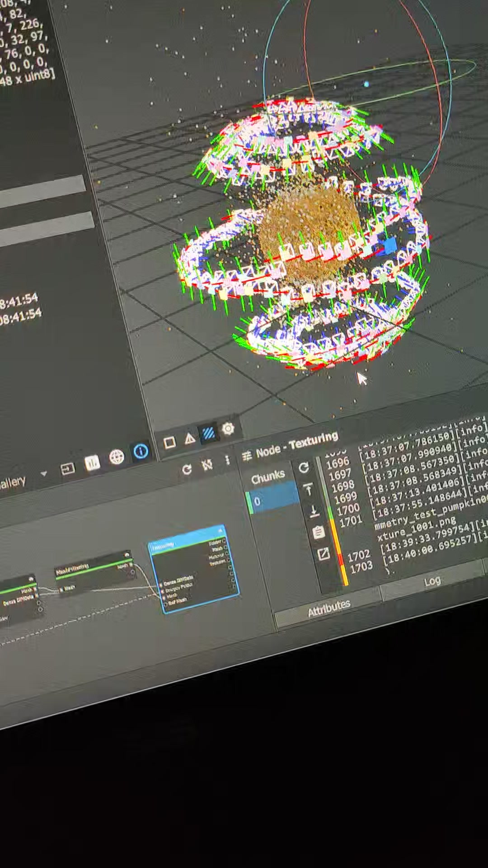Click the input arrow icon beside the gallery dropdown
This screenshot has width=488, height=868.
pos(68,469)
